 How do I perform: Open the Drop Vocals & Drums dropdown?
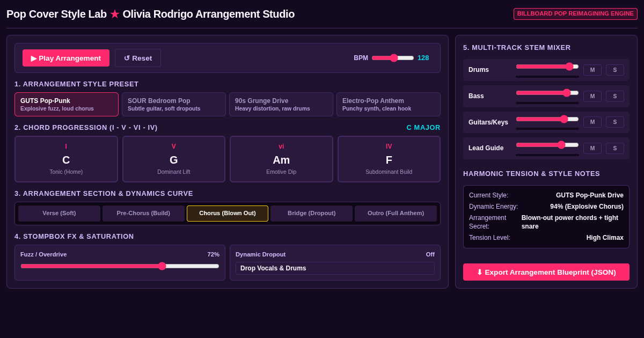[x=335, y=268]
